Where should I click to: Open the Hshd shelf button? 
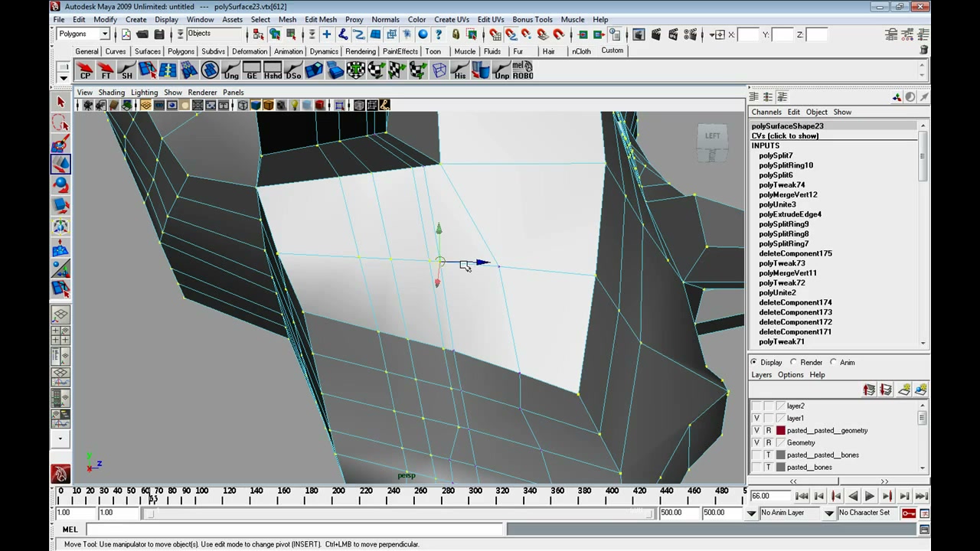pyautogui.click(x=273, y=71)
